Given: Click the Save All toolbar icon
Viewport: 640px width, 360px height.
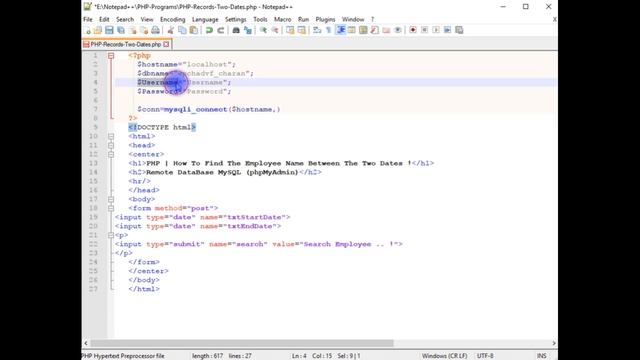Looking at the screenshot, I should pyautogui.click(x=121, y=30).
